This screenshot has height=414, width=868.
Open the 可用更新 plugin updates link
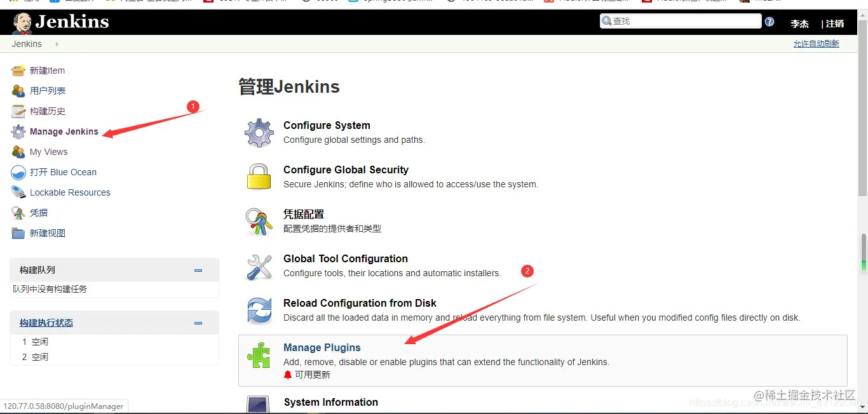(313, 374)
